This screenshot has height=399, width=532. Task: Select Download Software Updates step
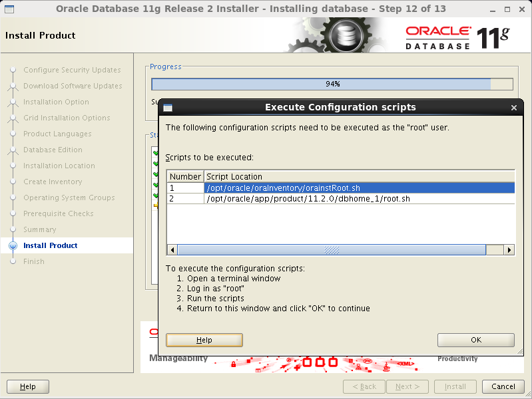[73, 86]
